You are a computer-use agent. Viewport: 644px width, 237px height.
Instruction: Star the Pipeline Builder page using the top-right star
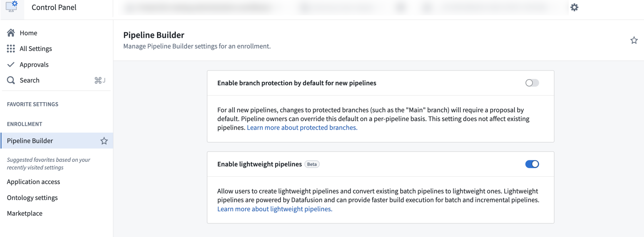click(634, 40)
